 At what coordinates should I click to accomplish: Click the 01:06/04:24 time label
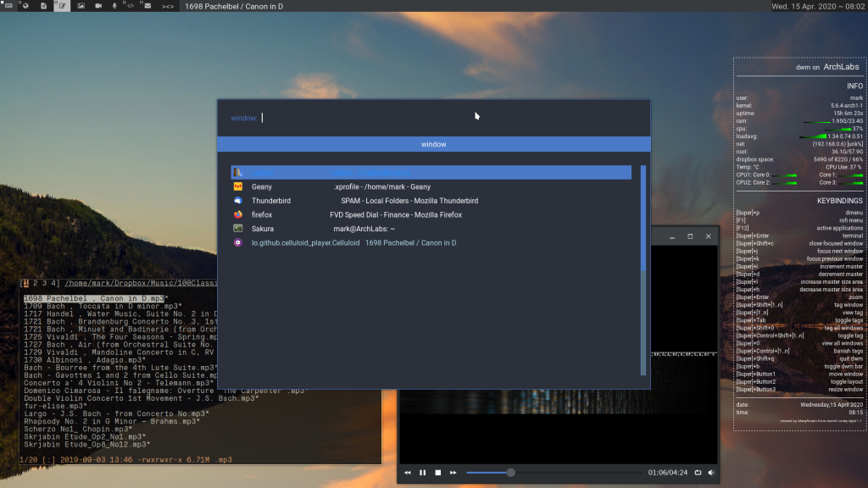coord(668,473)
